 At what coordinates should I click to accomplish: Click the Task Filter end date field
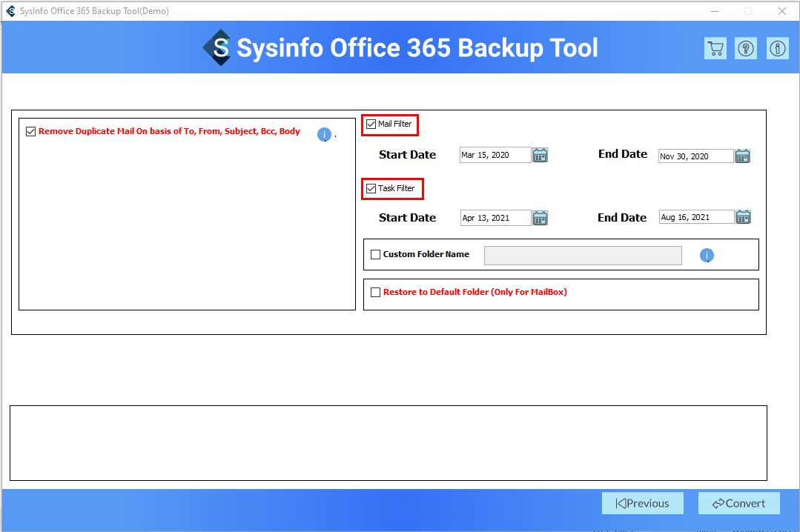tap(695, 217)
